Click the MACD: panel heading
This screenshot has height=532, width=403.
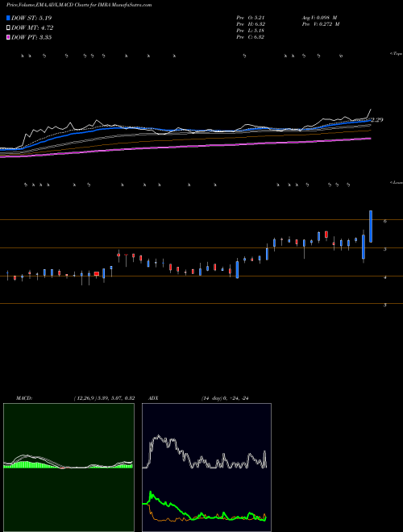click(24, 398)
